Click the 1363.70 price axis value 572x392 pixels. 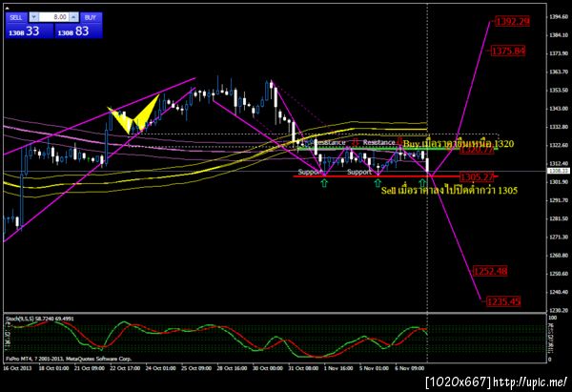(x=559, y=72)
